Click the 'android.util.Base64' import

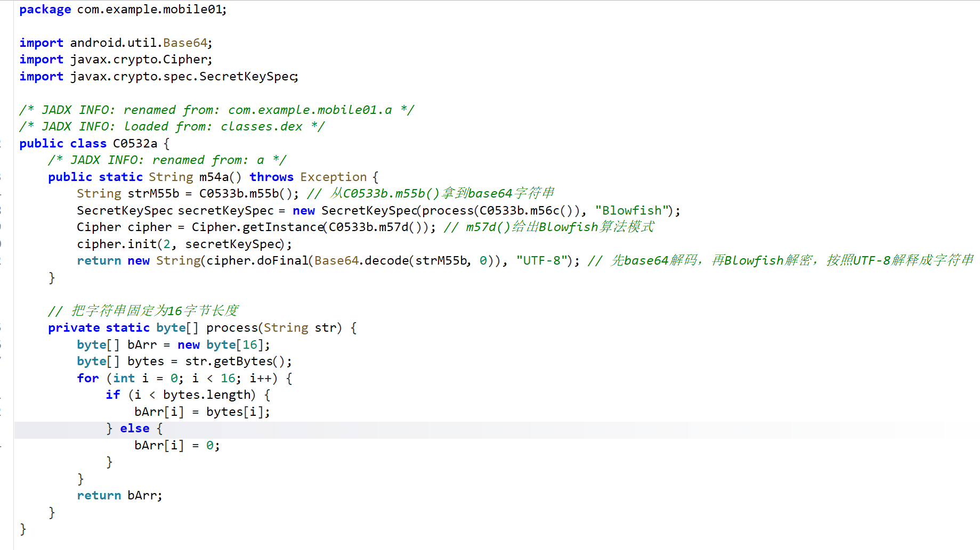click(x=139, y=43)
